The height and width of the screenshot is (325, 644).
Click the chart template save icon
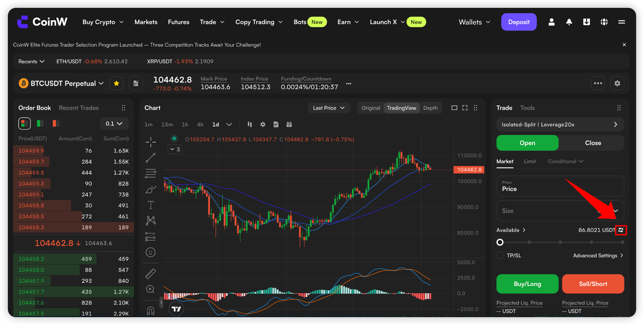click(x=276, y=124)
